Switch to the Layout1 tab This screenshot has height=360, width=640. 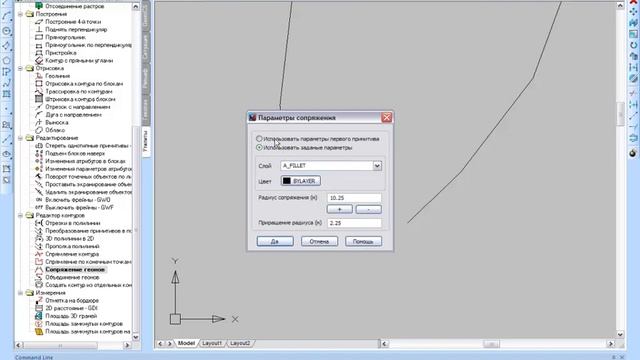pyautogui.click(x=212, y=343)
